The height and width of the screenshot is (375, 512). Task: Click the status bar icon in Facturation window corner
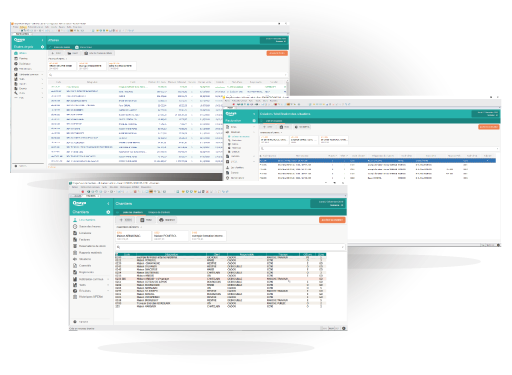click(499, 245)
